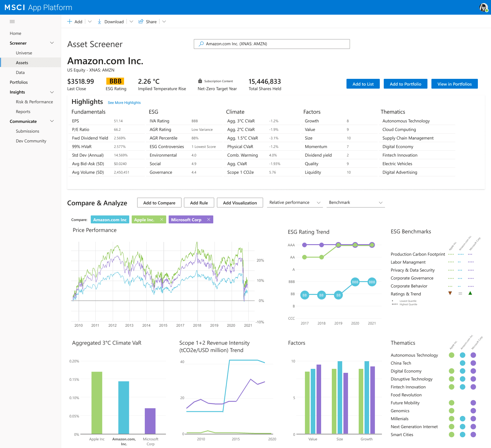491x448 pixels.
Task: Open the Add dropdown arrow
Action: coord(90,21)
